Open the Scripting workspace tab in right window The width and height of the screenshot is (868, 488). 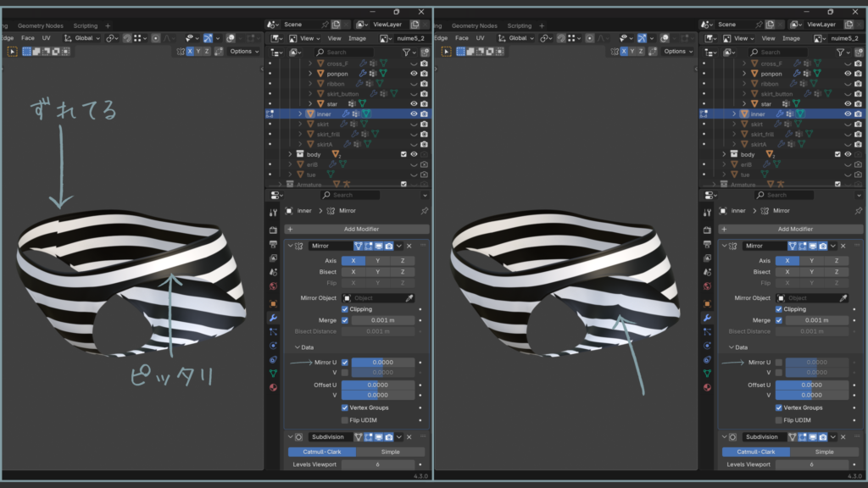(x=519, y=25)
